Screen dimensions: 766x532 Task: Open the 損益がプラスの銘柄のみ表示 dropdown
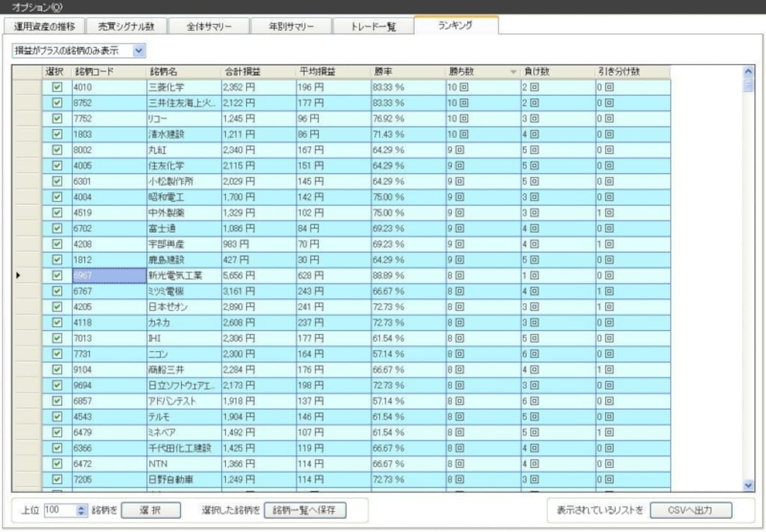tap(79, 50)
